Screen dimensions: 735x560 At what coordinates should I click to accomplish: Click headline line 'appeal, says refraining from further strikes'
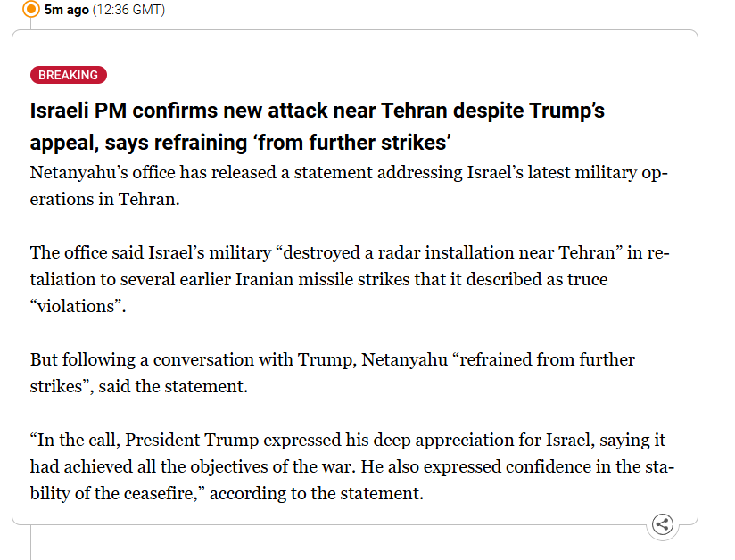(241, 143)
